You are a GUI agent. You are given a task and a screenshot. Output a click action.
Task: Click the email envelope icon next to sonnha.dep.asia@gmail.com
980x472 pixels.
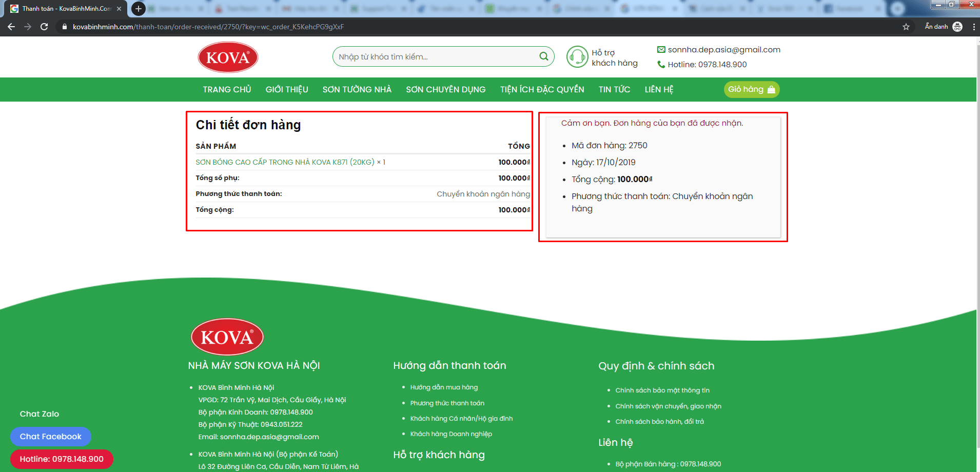pyautogui.click(x=661, y=49)
